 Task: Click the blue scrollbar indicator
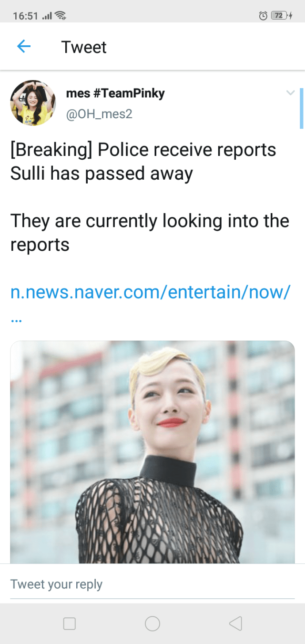[x=301, y=108]
